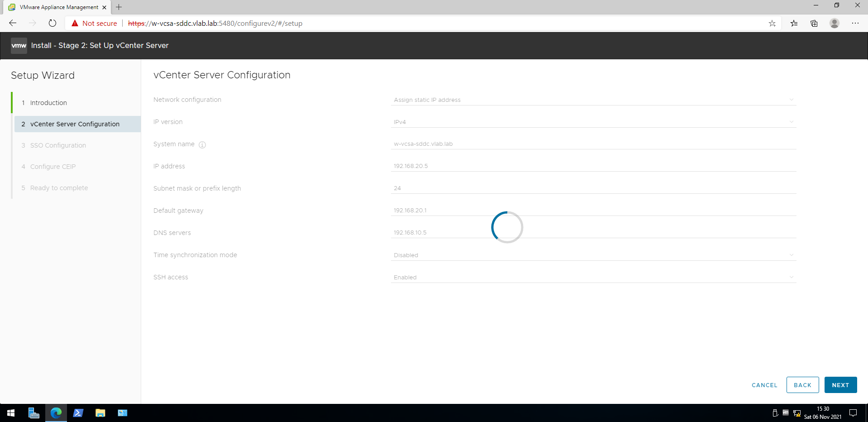This screenshot has height=422, width=868.
Task: Click the BACK button
Action: click(x=802, y=385)
